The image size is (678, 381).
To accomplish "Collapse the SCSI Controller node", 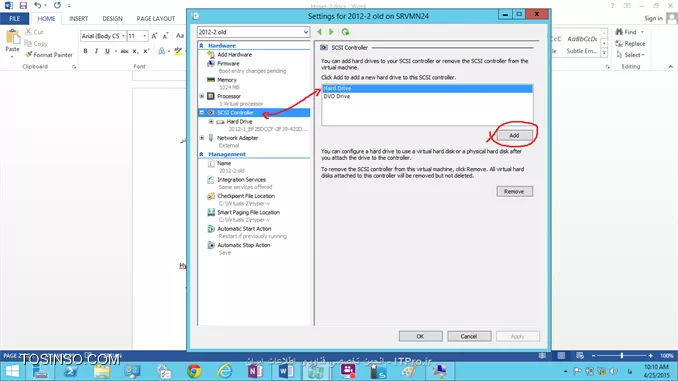I will pyautogui.click(x=202, y=112).
